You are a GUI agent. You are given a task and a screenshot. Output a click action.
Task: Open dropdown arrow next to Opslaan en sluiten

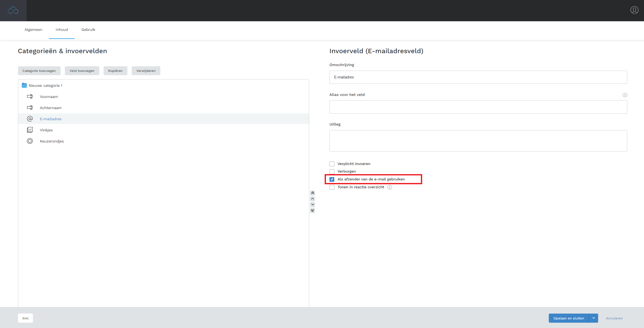tap(593, 318)
